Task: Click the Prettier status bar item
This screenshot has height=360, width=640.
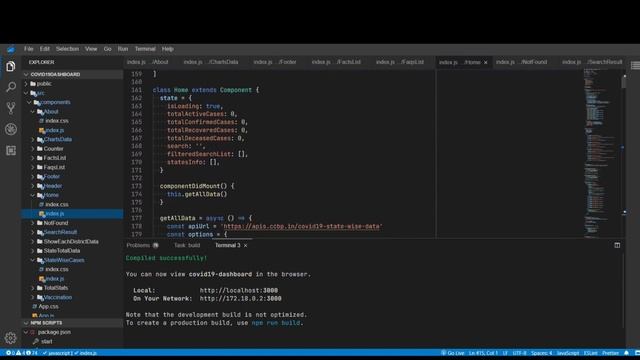Action: (x=611, y=353)
